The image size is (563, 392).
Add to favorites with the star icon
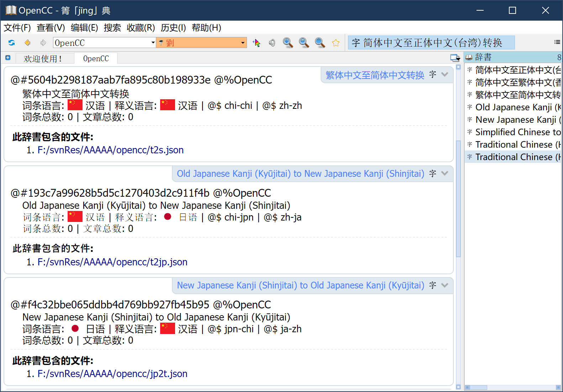coord(336,43)
